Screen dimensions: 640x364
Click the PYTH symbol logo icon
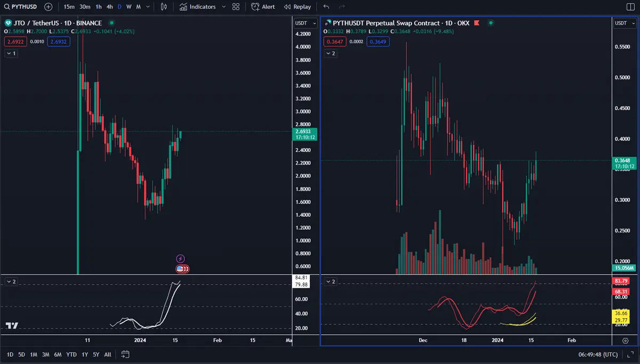328,23
